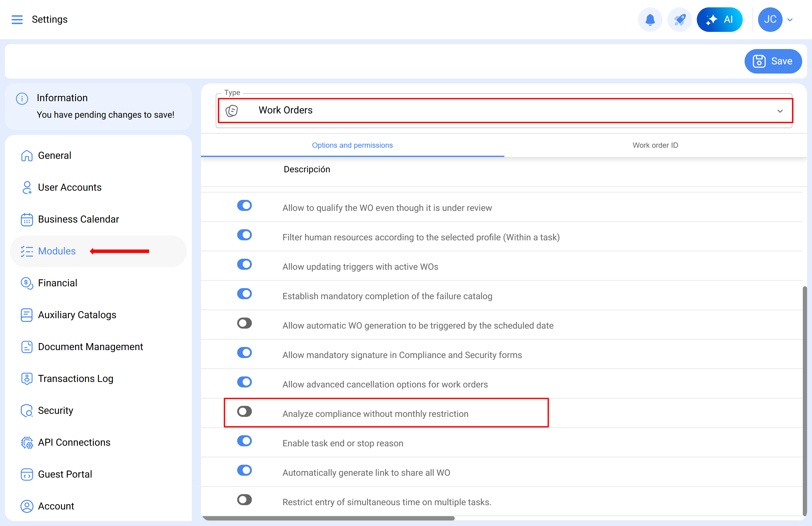Enable Analyze compliance without monthly restriction
This screenshot has height=526, width=812.
coord(244,411)
